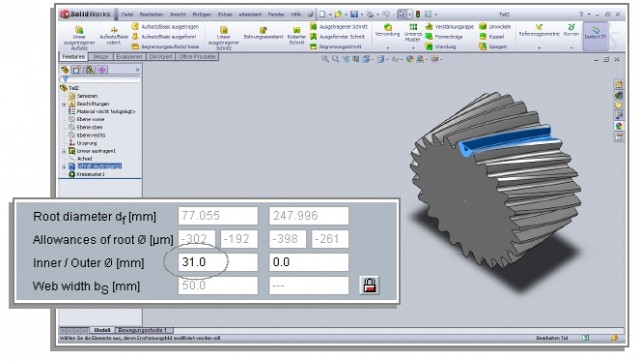Open the appearance color wheel icon in view toolbar

[x=409, y=59]
